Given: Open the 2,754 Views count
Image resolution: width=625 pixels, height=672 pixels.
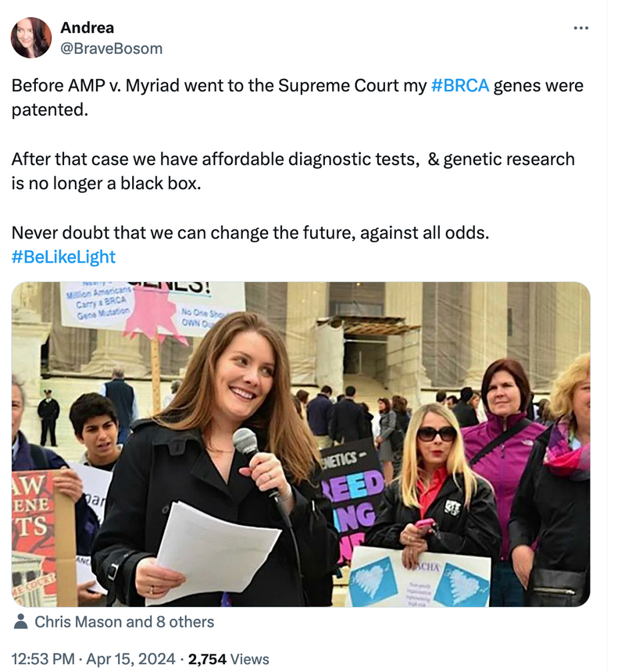Looking at the screenshot, I should [x=228, y=659].
